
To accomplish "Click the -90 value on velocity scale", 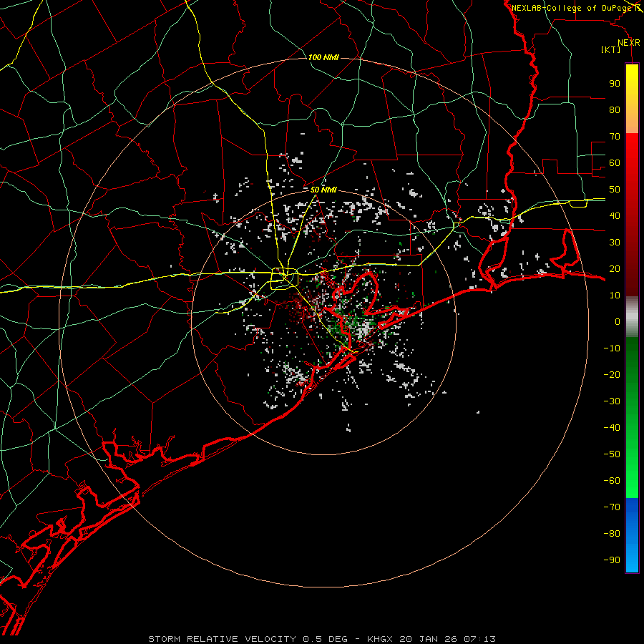I will click(612, 560).
